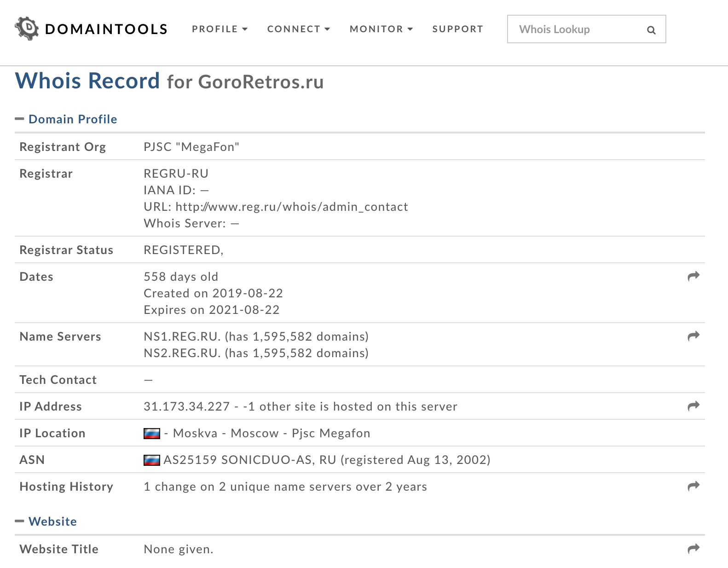Open the Connect dropdown menu

coord(299,29)
